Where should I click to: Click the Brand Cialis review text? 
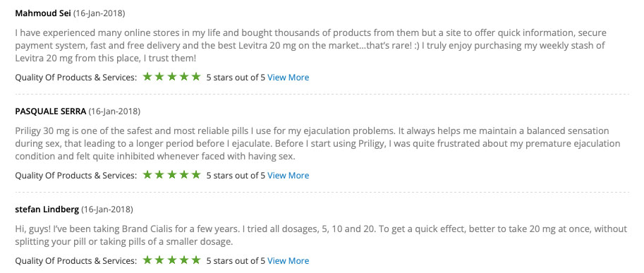[321, 235]
